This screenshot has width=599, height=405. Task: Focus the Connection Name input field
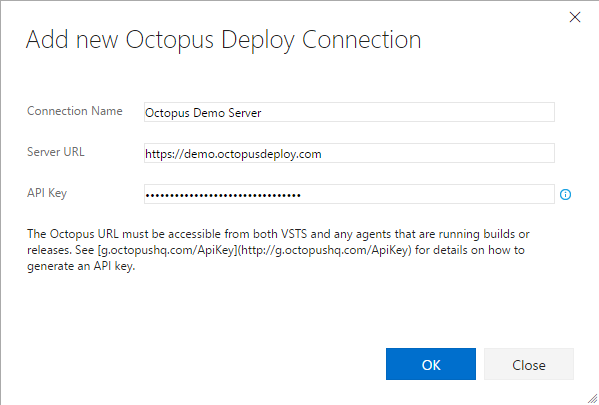[x=349, y=112]
